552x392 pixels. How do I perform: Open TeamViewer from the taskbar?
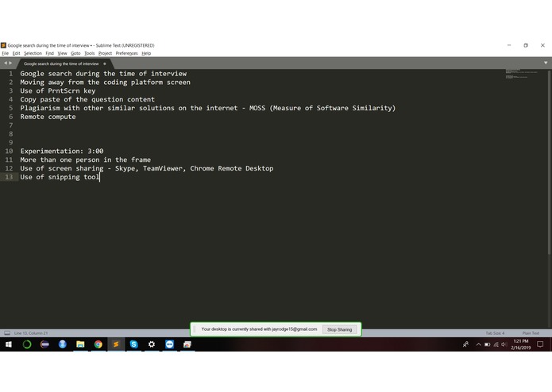pos(169,344)
